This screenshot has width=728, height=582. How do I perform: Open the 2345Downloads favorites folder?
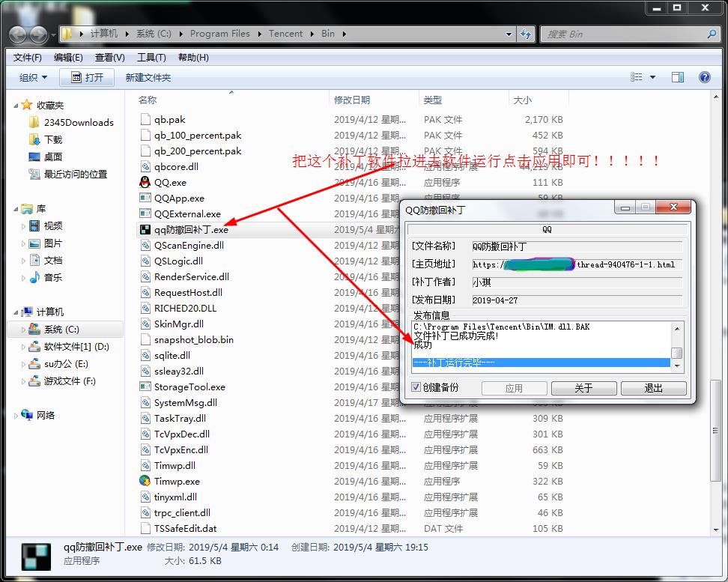point(71,122)
